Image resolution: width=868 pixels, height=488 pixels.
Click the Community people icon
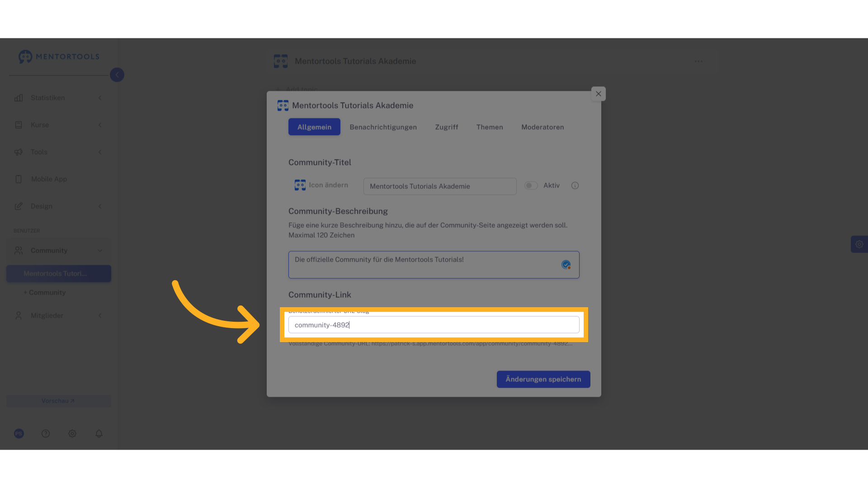[x=19, y=250]
